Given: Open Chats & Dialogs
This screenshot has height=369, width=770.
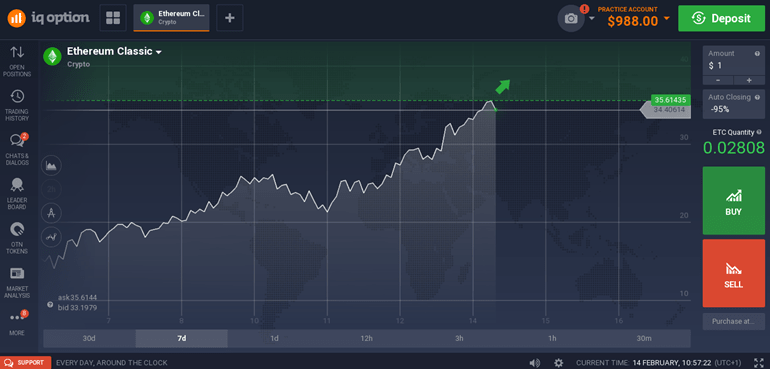Looking at the screenshot, I should (x=17, y=149).
